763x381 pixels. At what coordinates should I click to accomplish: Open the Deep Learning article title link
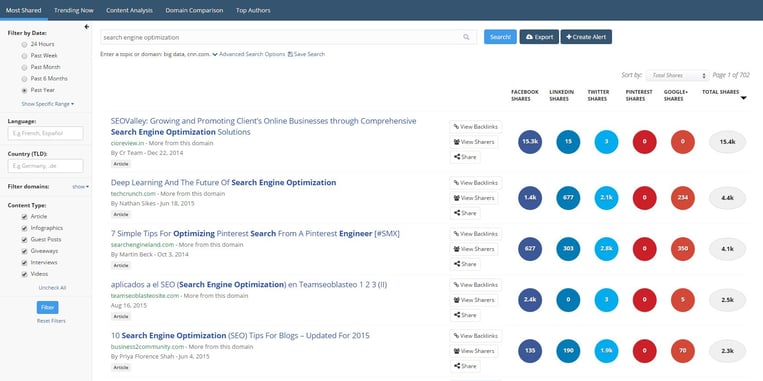[x=223, y=183]
